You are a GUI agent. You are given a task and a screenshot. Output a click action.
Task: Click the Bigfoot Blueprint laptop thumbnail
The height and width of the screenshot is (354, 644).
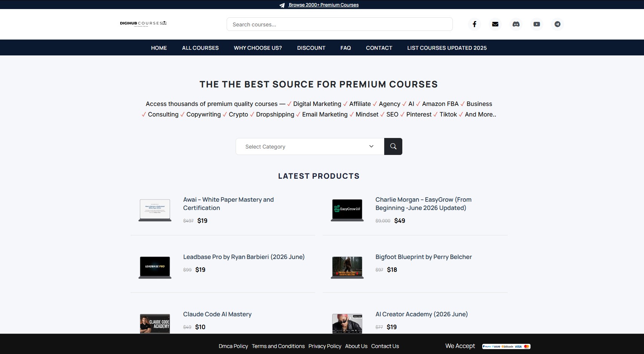[x=347, y=267]
